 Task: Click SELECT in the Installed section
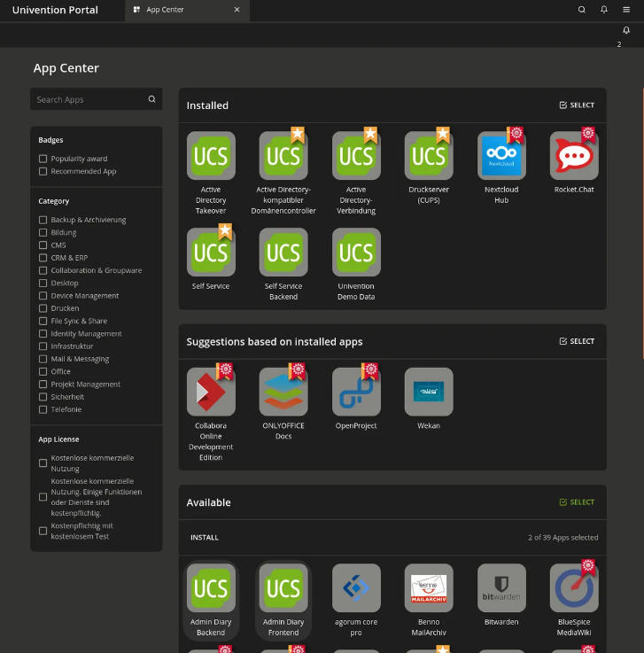[577, 105]
